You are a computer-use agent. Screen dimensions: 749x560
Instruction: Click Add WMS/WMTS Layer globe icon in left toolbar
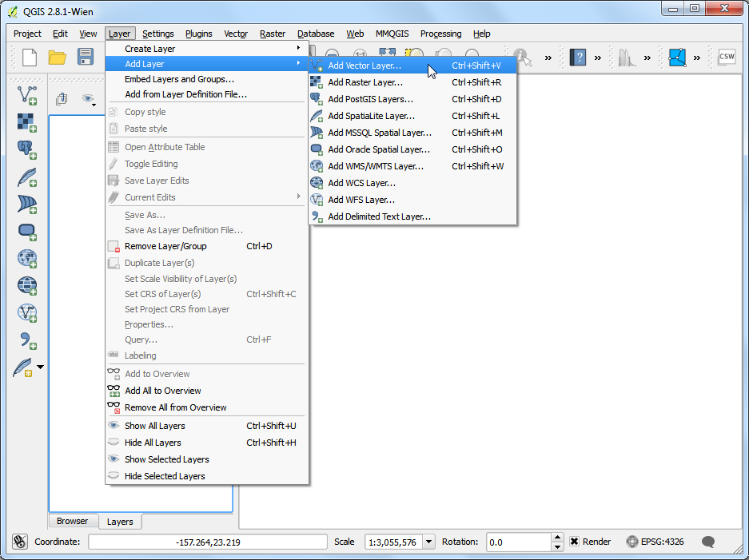26,258
